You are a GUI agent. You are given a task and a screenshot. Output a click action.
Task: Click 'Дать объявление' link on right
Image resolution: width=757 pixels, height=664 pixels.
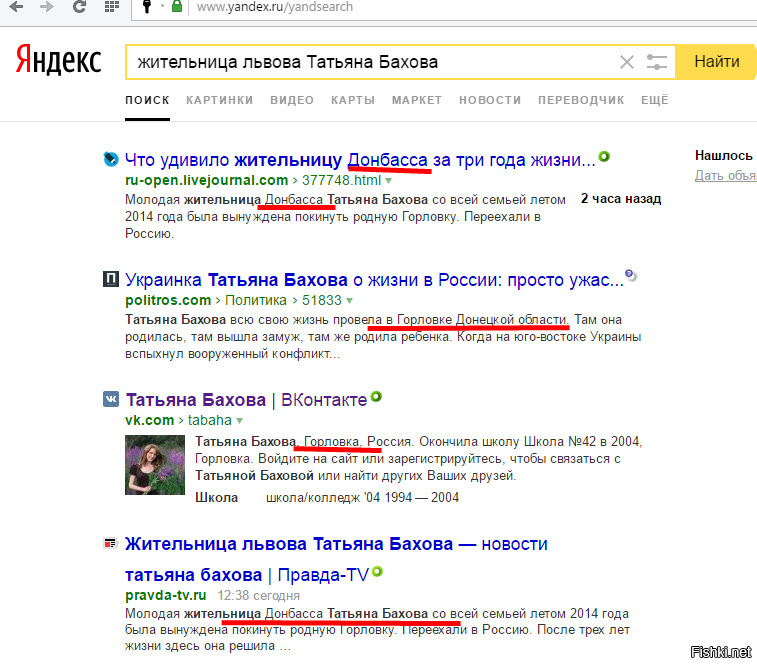coord(726,175)
